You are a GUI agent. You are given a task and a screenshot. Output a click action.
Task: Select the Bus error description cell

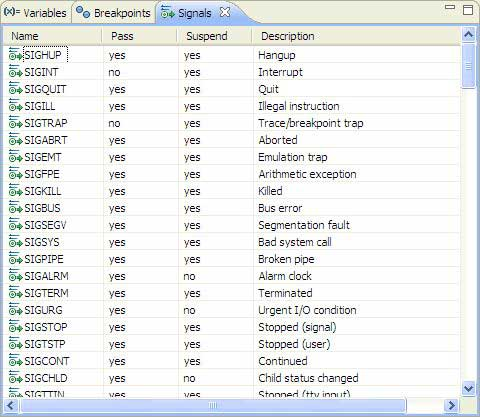(280, 208)
